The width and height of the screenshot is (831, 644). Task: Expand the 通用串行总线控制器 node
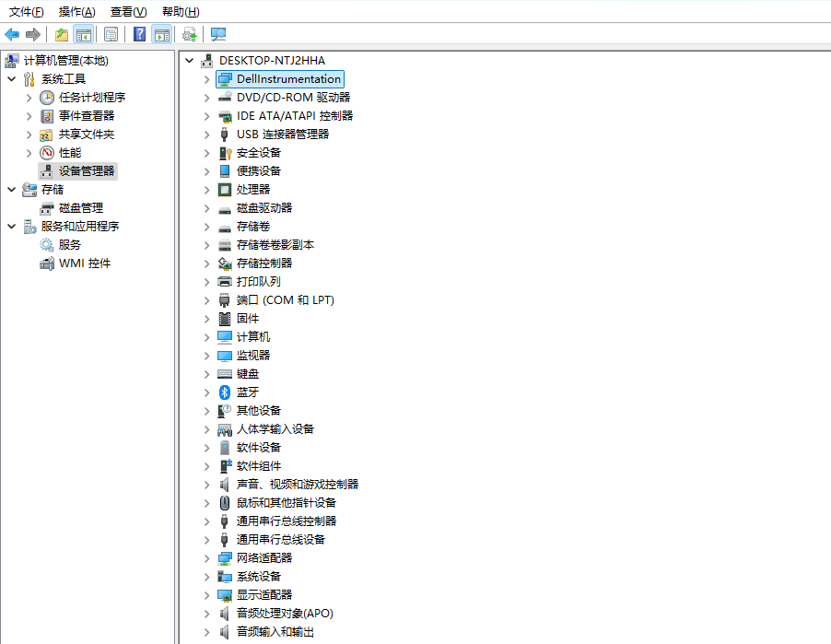tap(206, 521)
